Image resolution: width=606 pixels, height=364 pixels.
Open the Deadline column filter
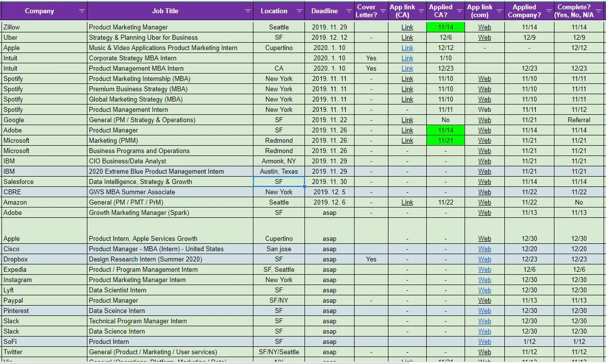[x=349, y=11]
